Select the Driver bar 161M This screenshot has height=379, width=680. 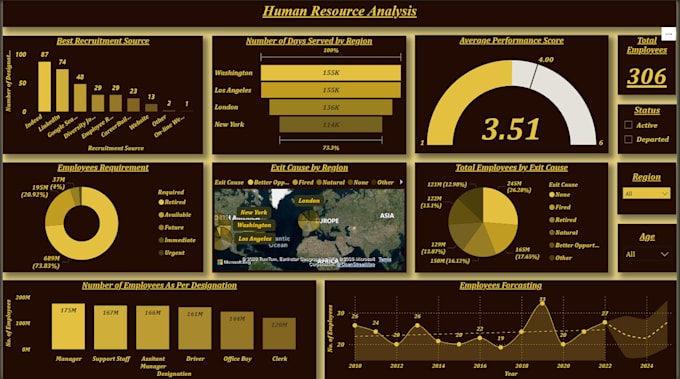[x=195, y=328]
